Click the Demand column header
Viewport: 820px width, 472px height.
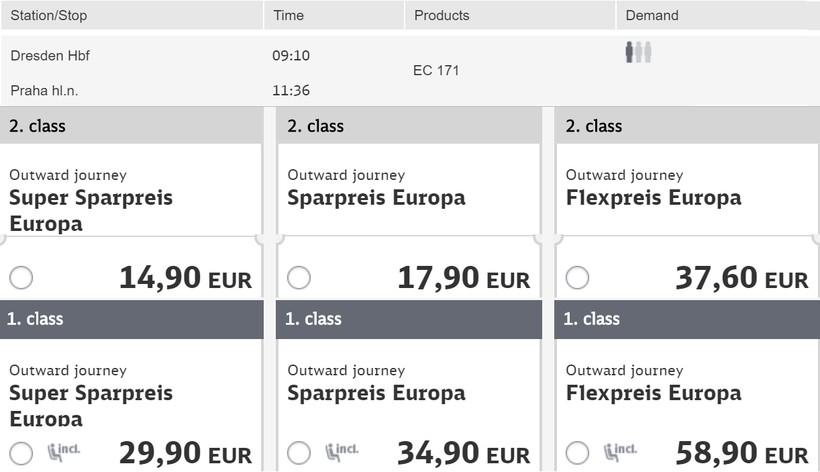click(x=651, y=15)
